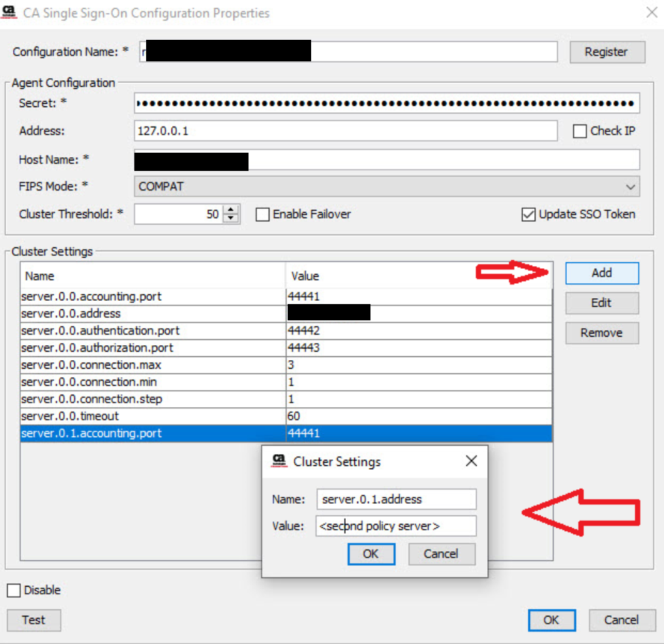
Task: Click the Value field in Cluster Settings dialog
Action: click(396, 526)
